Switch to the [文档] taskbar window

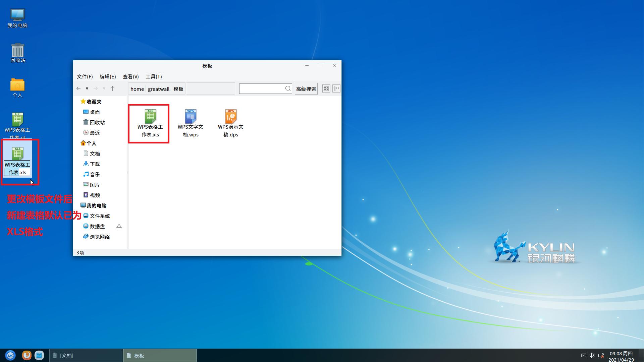[86, 355]
